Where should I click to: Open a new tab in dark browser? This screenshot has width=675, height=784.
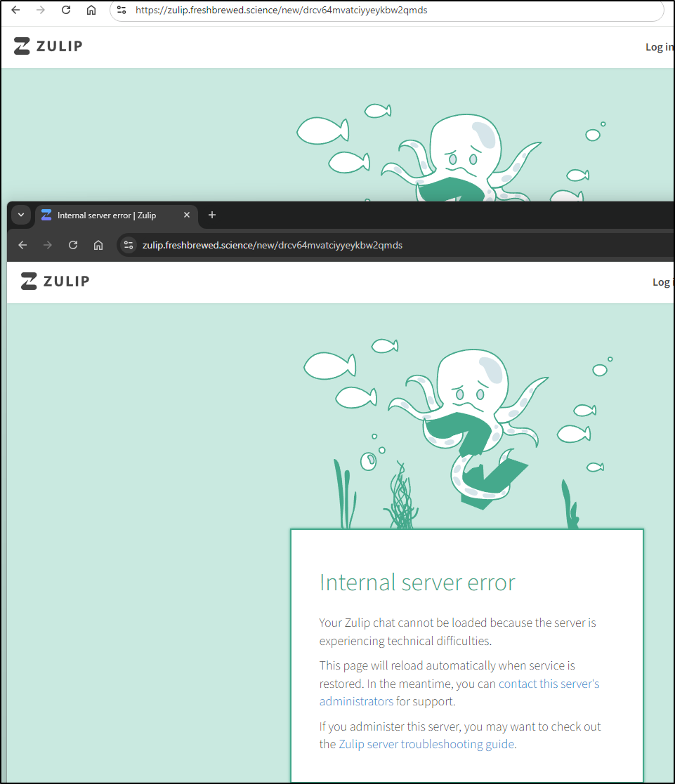click(212, 215)
